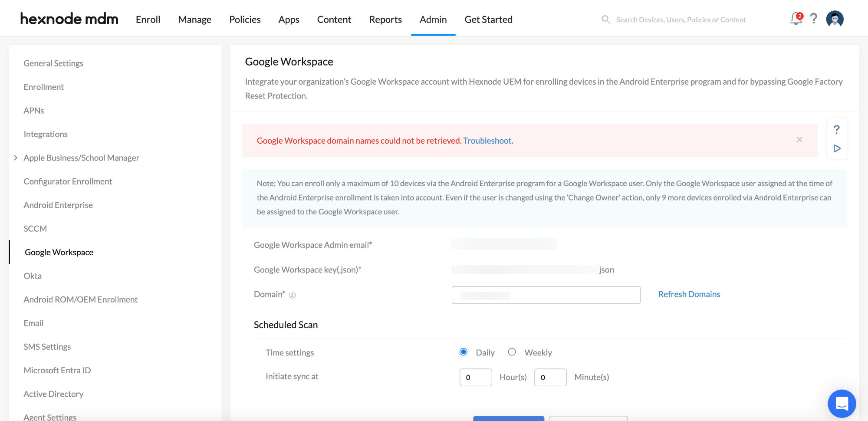The image size is (868, 421).
Task: Click the white outlined button at form bottom
Action: (x=588, y=418)
